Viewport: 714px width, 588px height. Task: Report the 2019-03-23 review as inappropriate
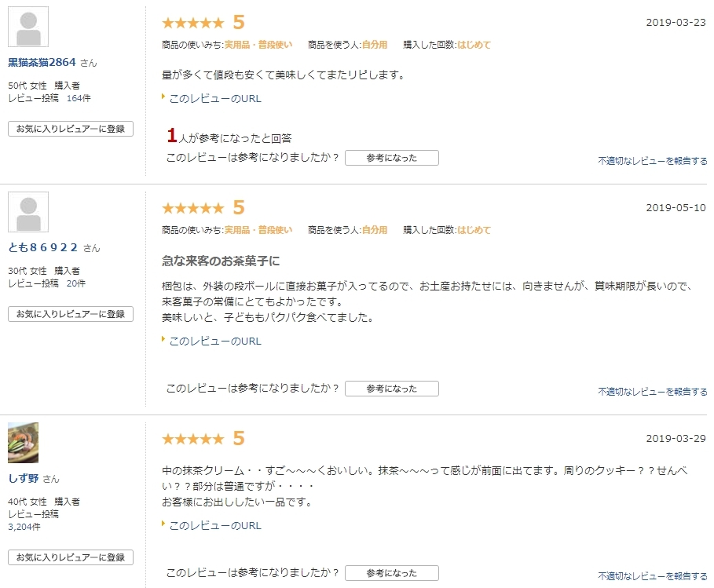(653, 161)
